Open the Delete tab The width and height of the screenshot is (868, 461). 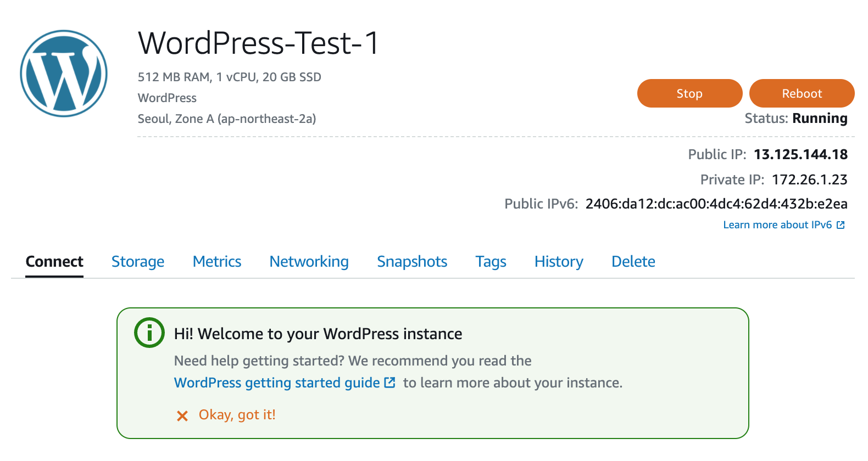pyautogui.click(x=633, y=262)
